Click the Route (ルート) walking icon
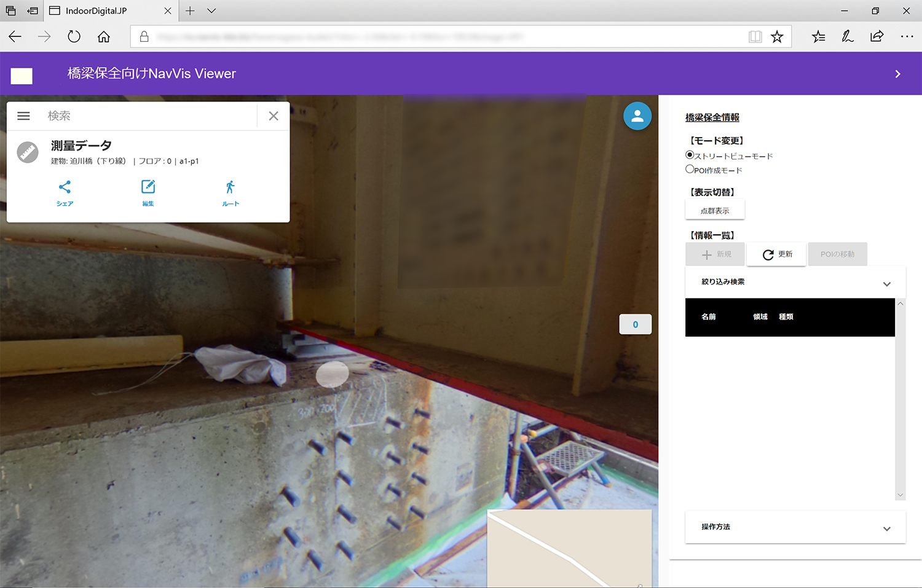Image resolution: width=922 pixels, height=588 pixels. click(x=230, y=187)
